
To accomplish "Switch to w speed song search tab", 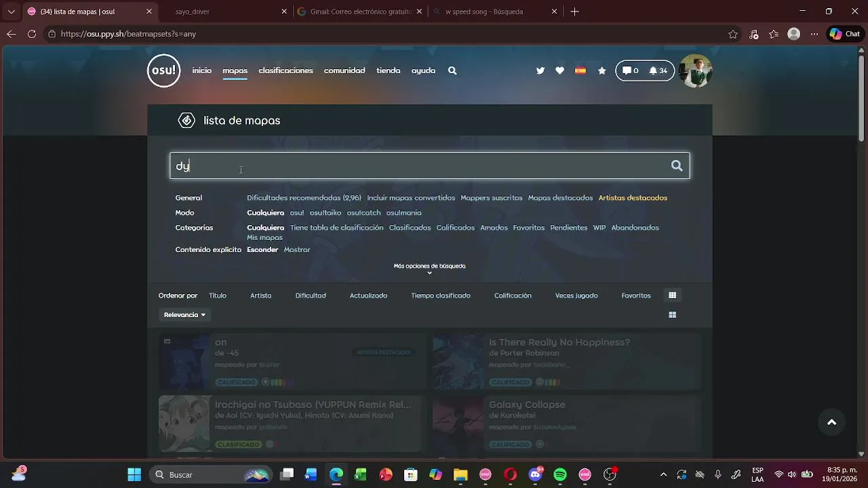I will click(x=496, y=12).
